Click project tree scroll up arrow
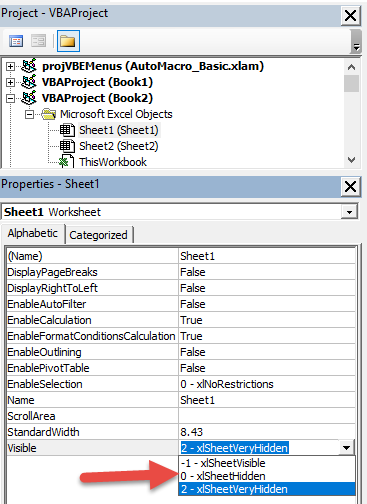367x504 pixels. coord(351,67)
